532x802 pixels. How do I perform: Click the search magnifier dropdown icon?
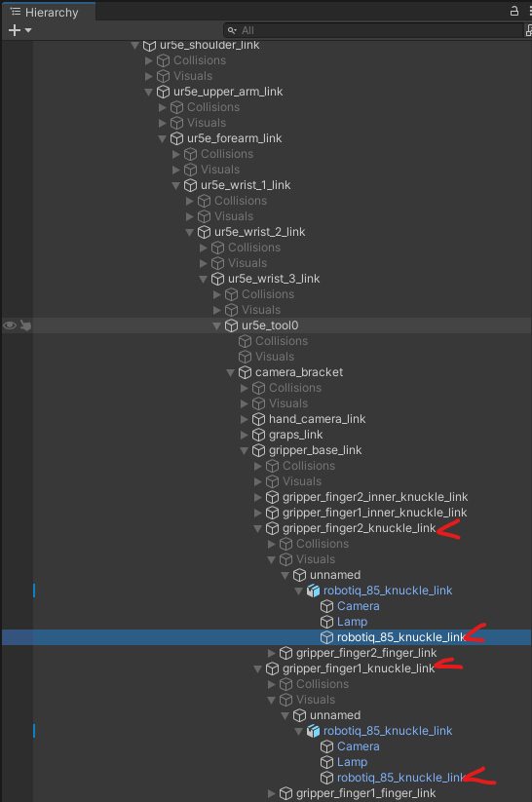coord(232,30)
